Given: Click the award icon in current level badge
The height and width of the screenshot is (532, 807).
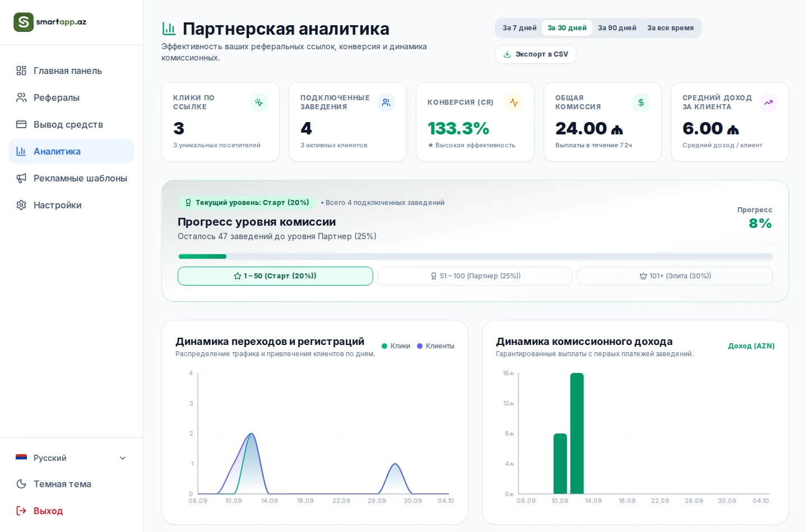Looking at the screenshot, I should pyautogui.click(x=188, y=203).
